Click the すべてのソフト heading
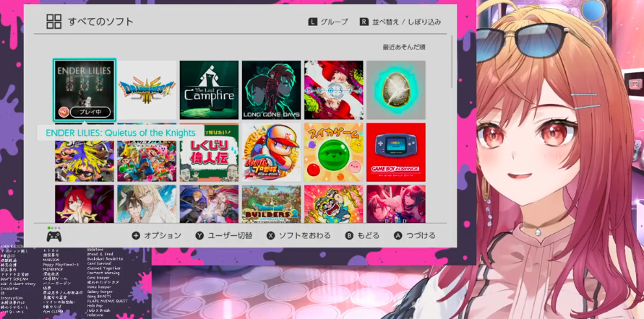644x319 pixels. pyautogui.click(x=100, y=22)
